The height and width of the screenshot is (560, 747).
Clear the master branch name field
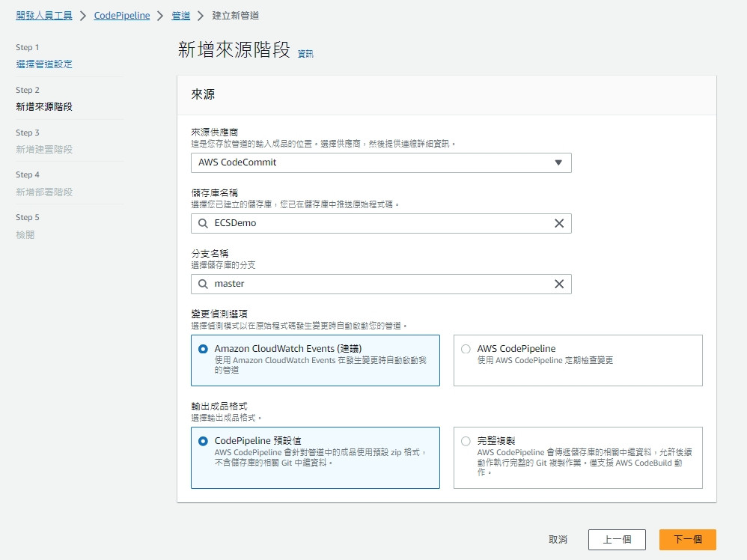(559, 284)
